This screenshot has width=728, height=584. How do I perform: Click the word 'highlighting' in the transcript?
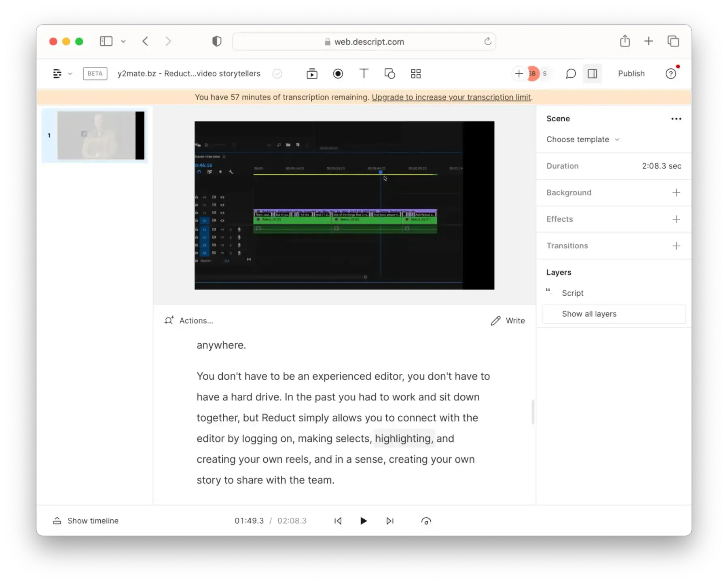tap(404, 438)
